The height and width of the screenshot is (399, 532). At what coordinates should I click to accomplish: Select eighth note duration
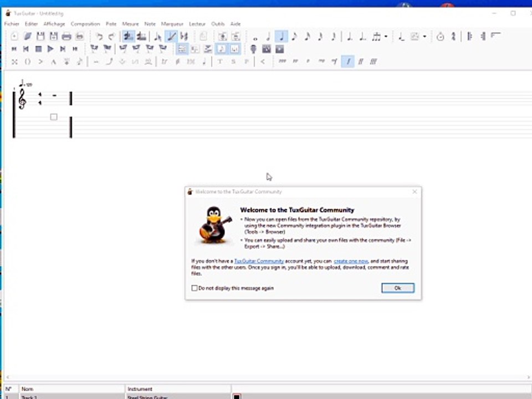pos(294,37)
